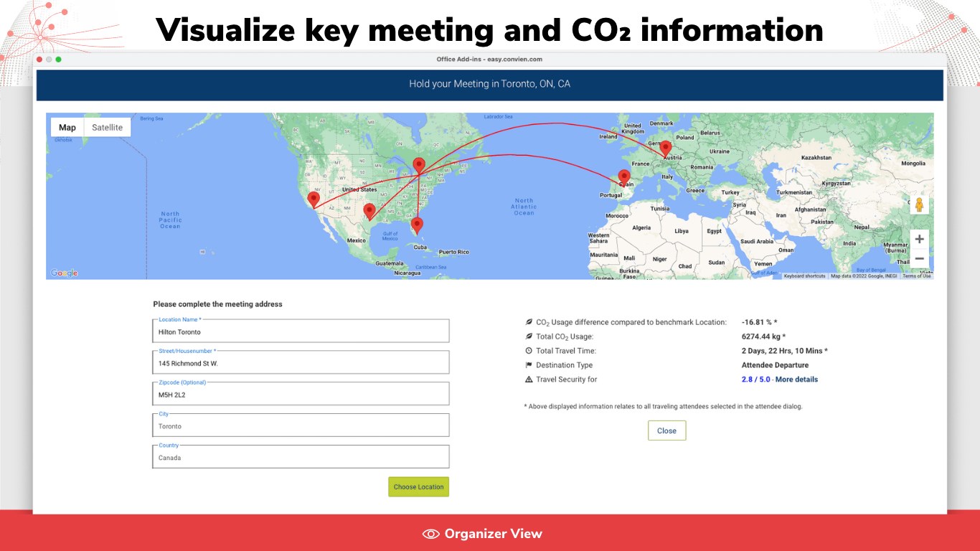Click the map pin over Toronto
The image size is (980, 551).
[x=419, y=165]
